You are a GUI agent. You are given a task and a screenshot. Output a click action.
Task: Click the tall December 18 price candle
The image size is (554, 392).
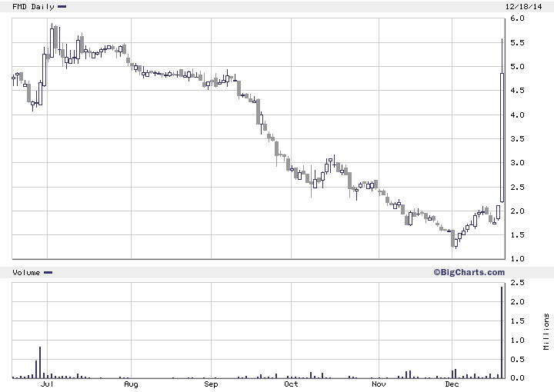[x=502, y=138]
